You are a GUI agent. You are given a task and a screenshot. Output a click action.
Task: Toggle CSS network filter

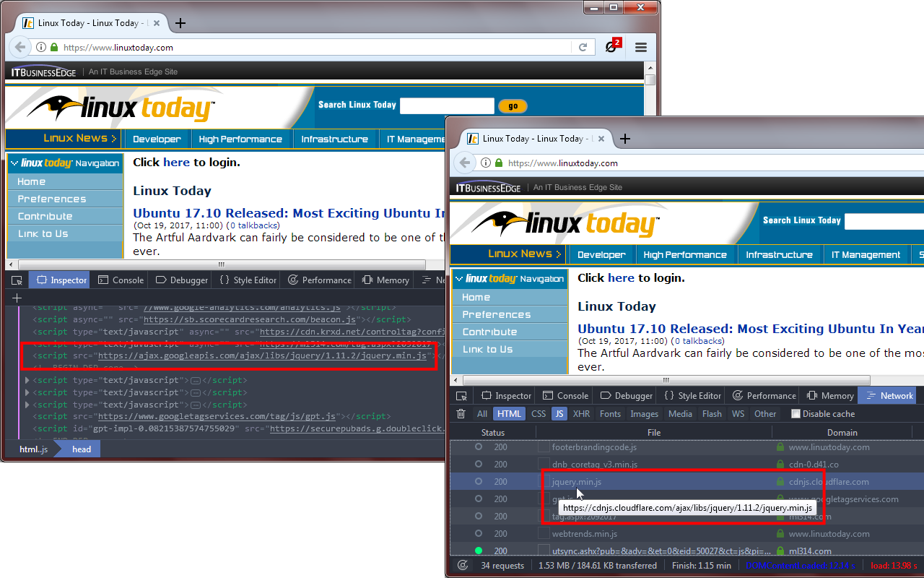(x=539, y=414)
